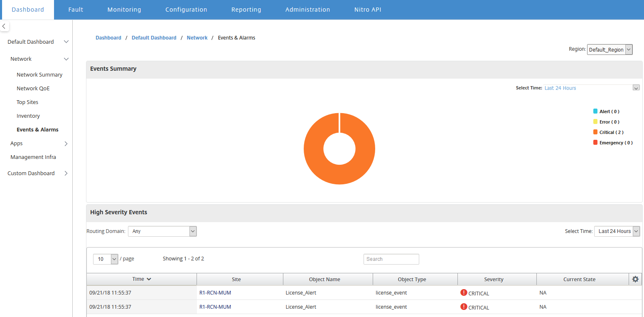Image resolution: width=644 pixels, height=317 pixels.
Task: Expand the Custom Dashboard section
Action: (66, 173)
